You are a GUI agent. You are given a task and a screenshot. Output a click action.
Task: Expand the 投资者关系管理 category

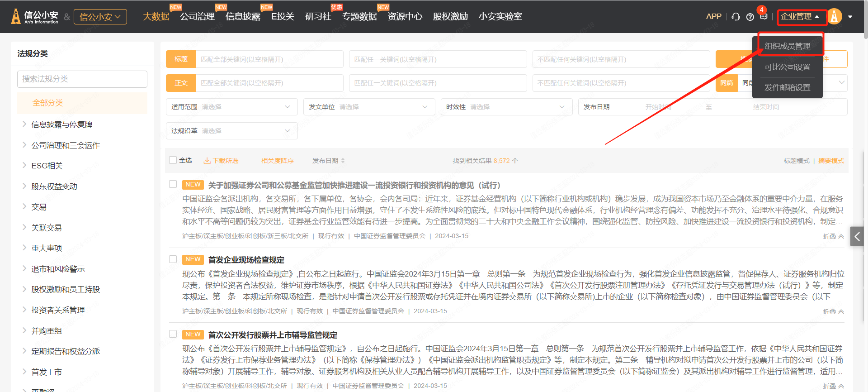tap(24, 310)
